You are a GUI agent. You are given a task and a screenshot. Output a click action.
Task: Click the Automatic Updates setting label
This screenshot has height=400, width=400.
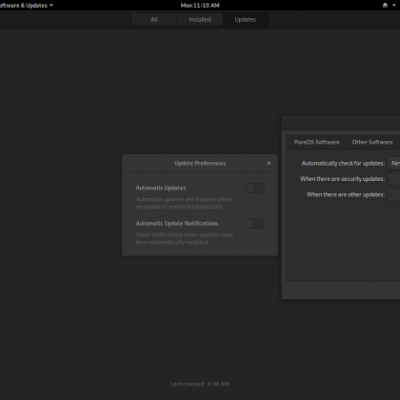(161, 188)
